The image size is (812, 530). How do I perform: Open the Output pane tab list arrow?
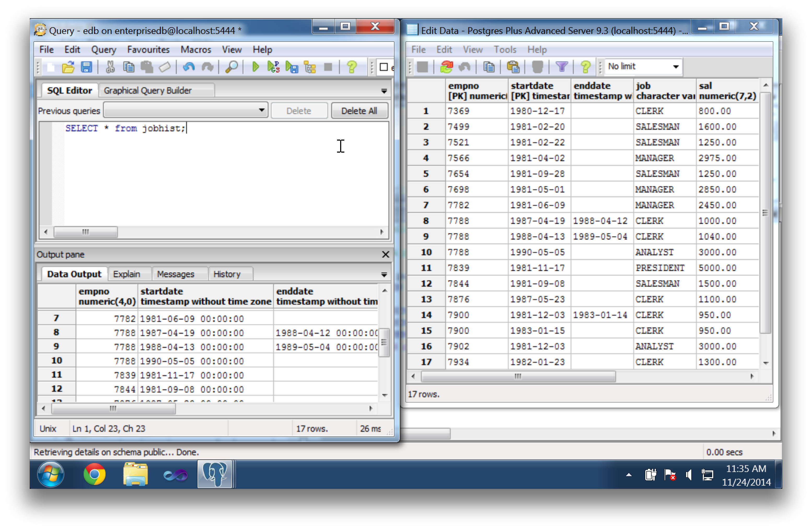pos(384,274)
